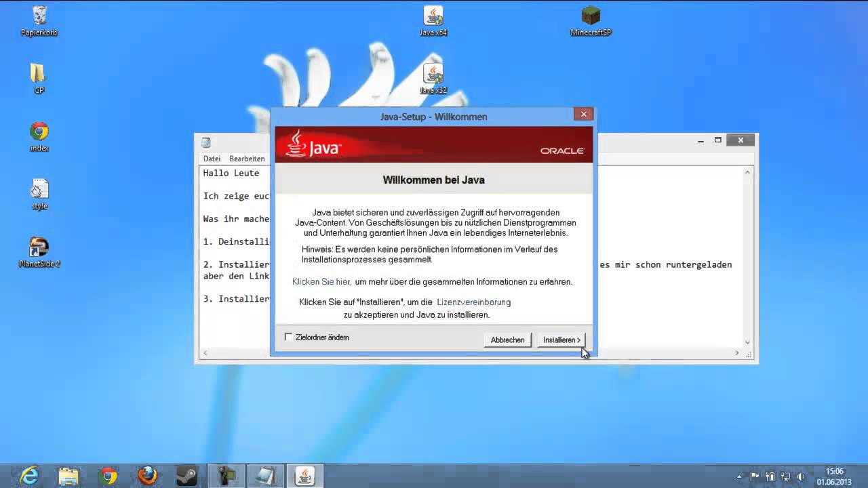Open the CP folder on the desktop
This screenshot has width=868, height=488.
click(39, 79)
